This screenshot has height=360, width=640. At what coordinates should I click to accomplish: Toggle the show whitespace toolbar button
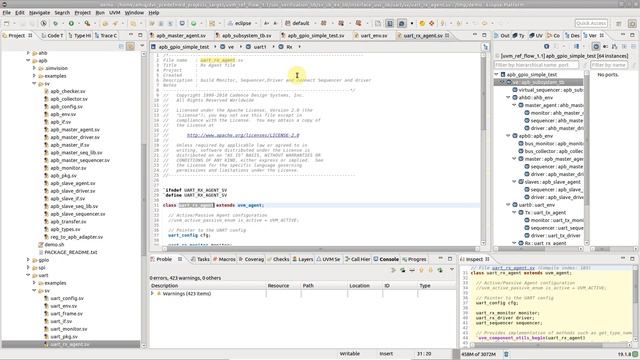coord(401,24)
